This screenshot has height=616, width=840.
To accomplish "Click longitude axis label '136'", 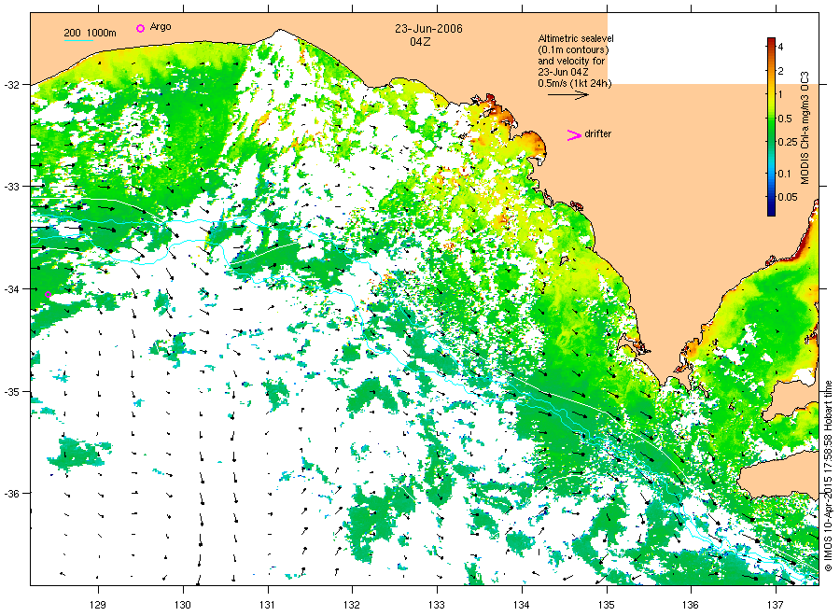I will coord(691,605).
